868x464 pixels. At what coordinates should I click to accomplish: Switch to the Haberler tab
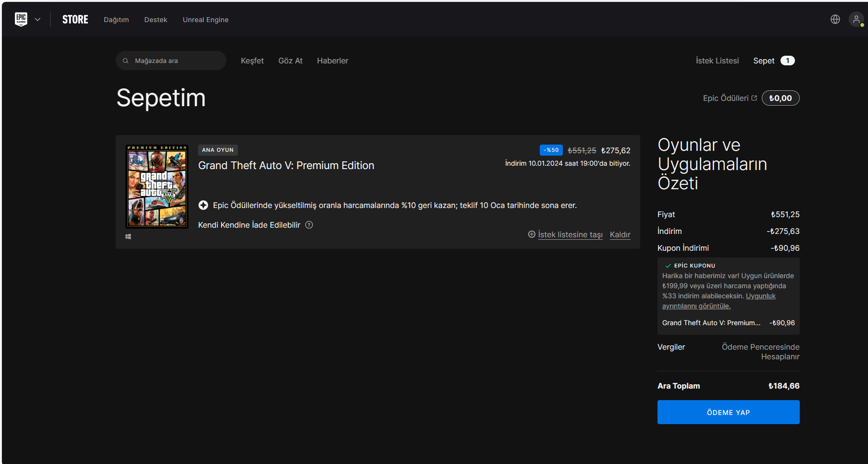click(x=333, y=61)
